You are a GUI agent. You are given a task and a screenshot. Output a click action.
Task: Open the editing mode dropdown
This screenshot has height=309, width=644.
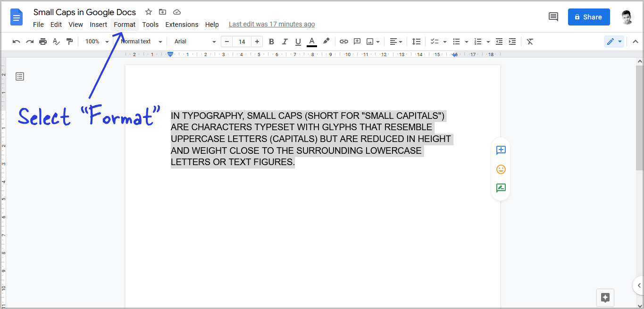[614, 42]
